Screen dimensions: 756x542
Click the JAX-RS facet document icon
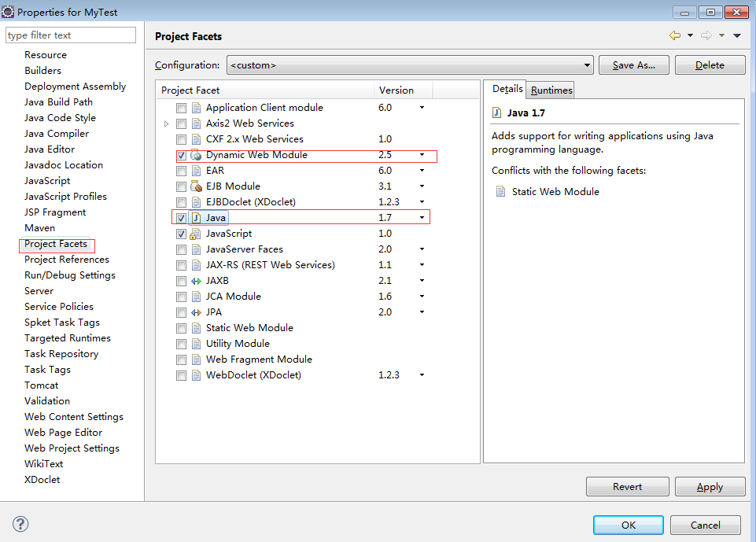pos(196,265)
